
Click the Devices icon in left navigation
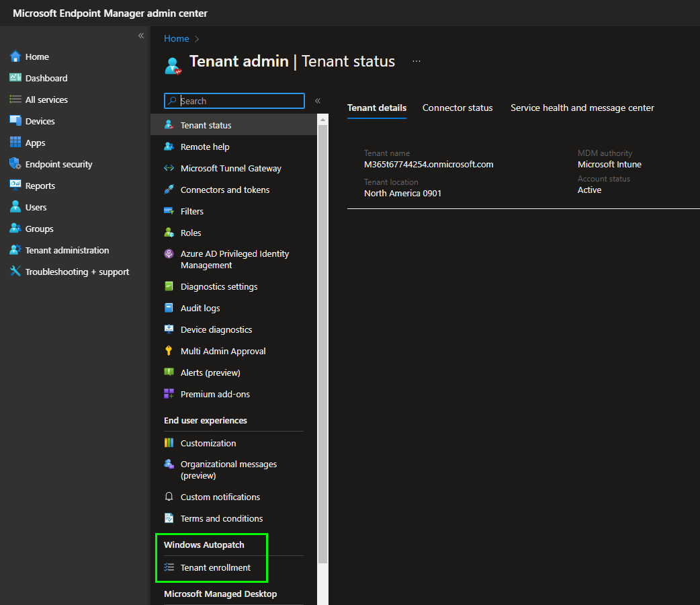tap(15, 121)
